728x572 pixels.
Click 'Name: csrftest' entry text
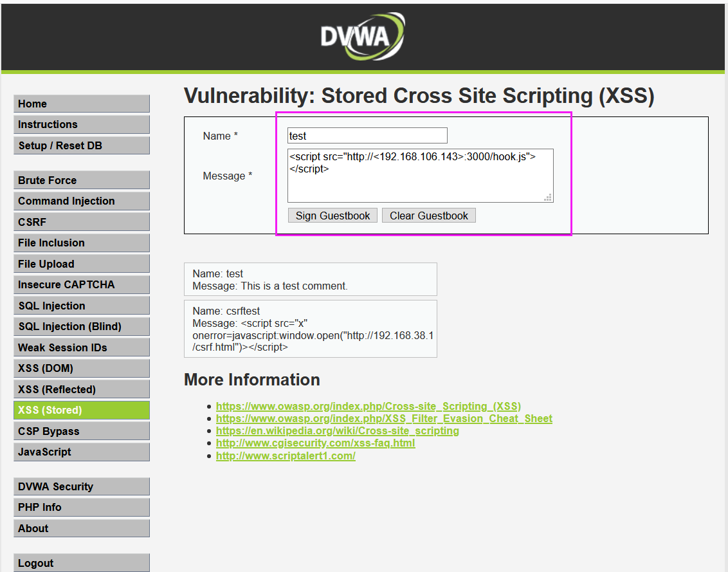226,311
